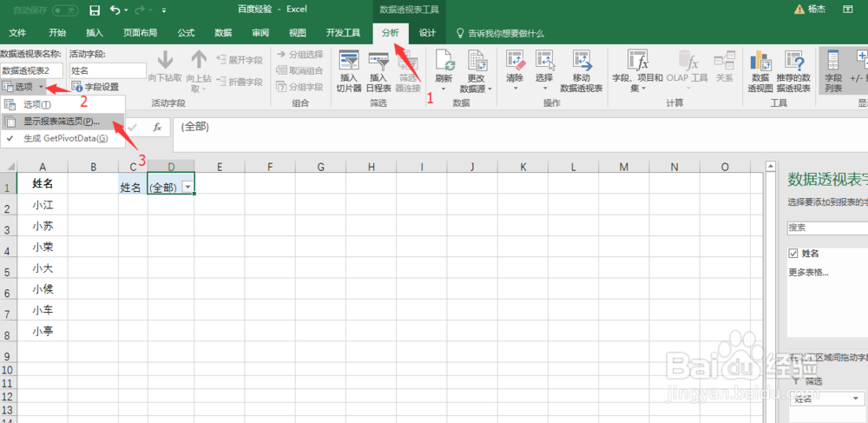Undo the last action
Viewport: 868px width, 423px height.
point(115,10)
